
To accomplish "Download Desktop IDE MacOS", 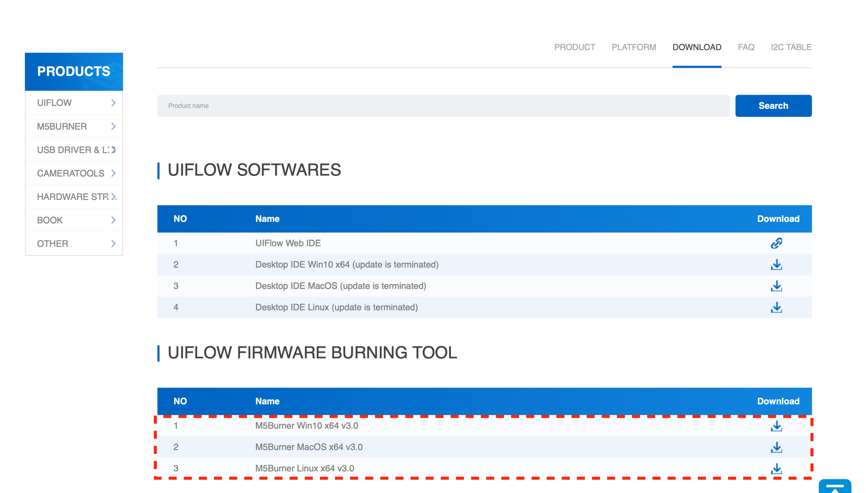I will [x=776, y=286].
